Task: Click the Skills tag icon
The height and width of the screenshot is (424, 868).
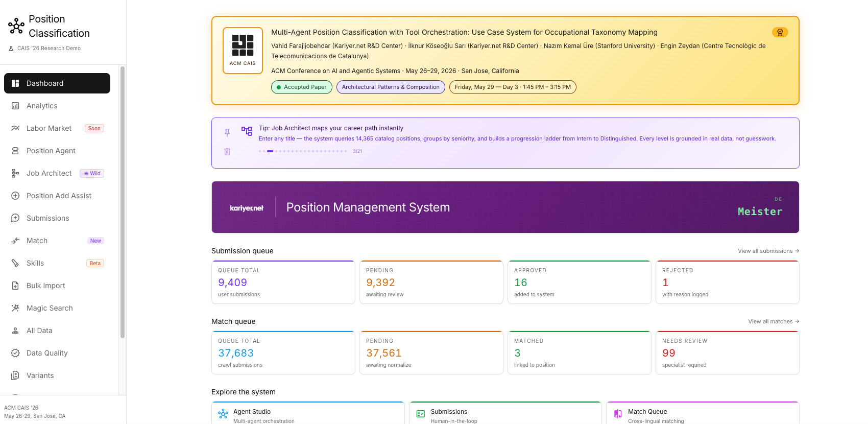Action: 15,263
